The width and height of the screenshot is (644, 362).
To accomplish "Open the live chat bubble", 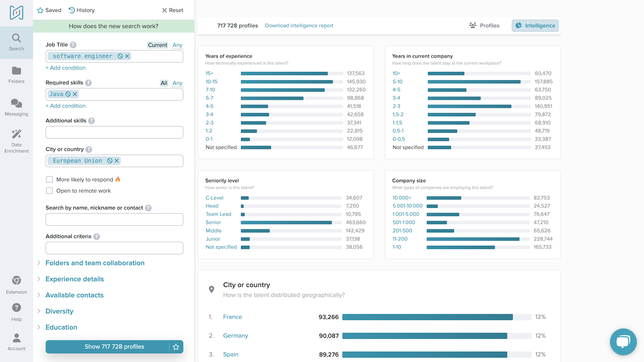I will pyautogui.click(x=623, y=342).
